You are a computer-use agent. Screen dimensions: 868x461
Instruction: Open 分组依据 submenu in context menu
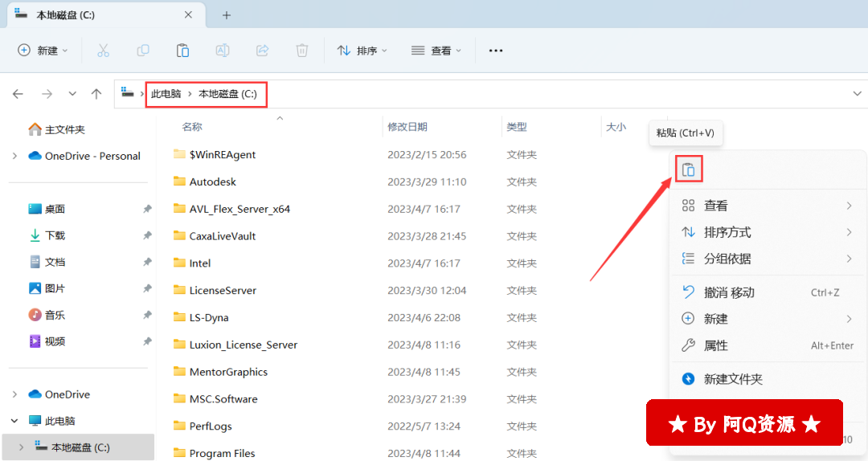(727, 259)
